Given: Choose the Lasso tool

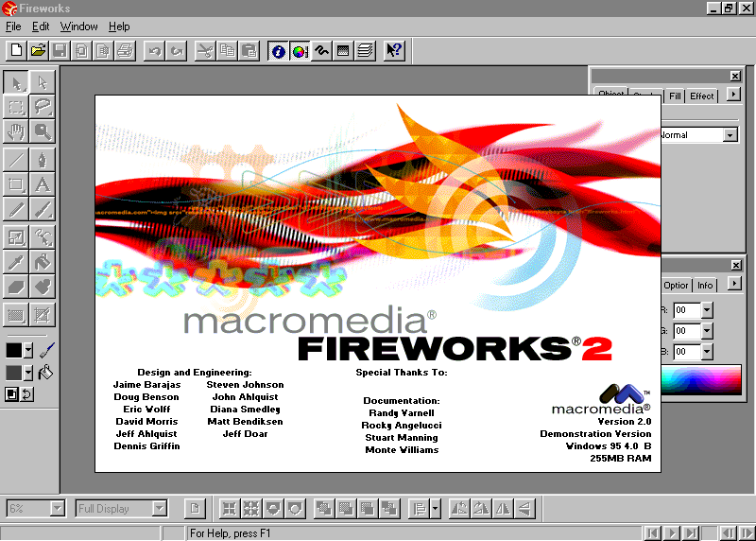Looking at the screenshot, I should pyautogui.click(x=43, y=107).
